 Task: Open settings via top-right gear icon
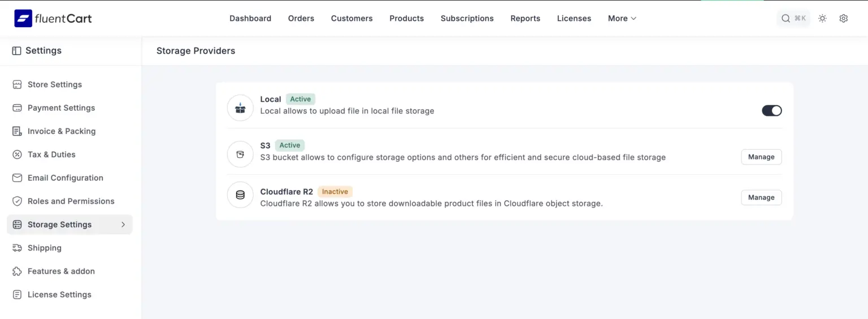pos(844,18)
